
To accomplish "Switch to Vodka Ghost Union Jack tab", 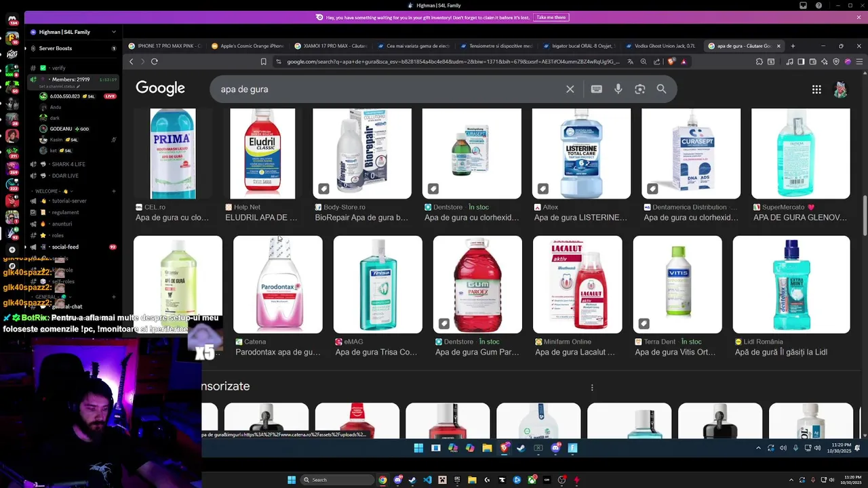I will coord(662,46).
